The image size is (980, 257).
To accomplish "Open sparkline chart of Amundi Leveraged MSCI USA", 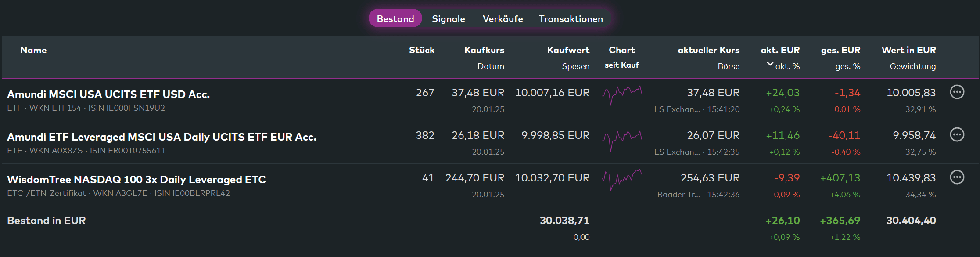I will click(622, 141).
